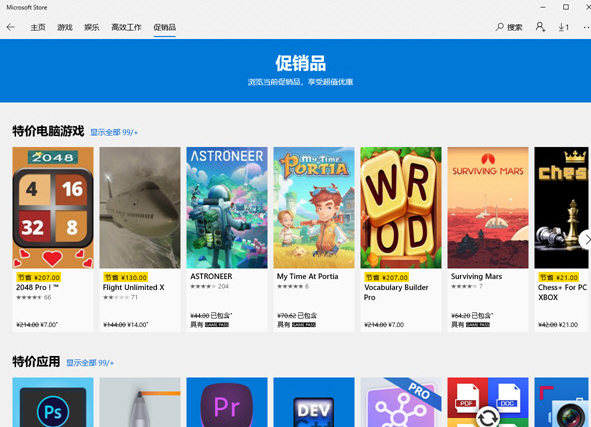Screen dimensions: 591x427
Task: Show all 特价应用 via 显示全部 99/+
Action: click(90, 363)
